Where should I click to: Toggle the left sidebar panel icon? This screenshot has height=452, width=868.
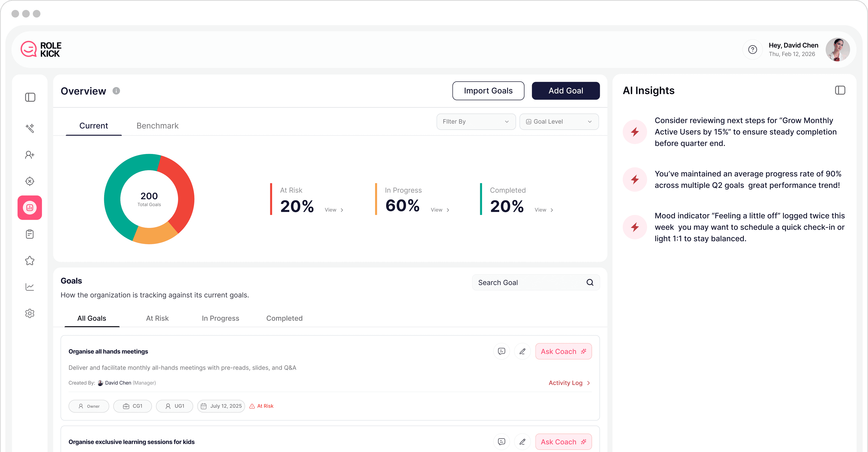(30, 97)
